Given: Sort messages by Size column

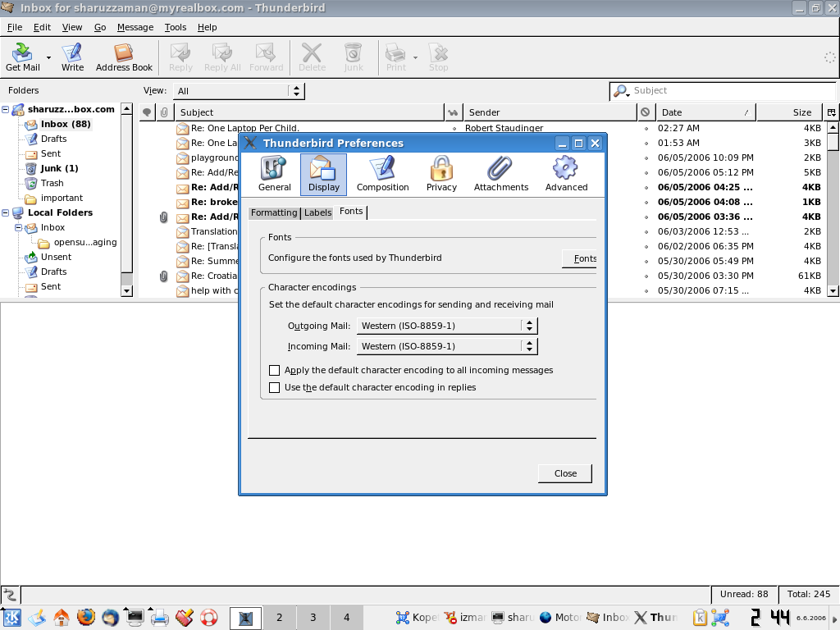Looking at the screenshot, I should pos(789,112).
